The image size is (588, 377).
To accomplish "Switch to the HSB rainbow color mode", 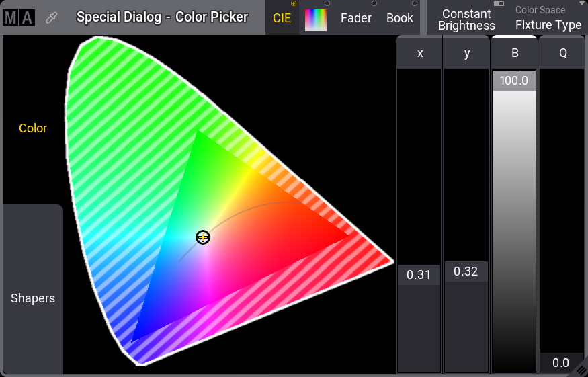I will click(315, 19).
